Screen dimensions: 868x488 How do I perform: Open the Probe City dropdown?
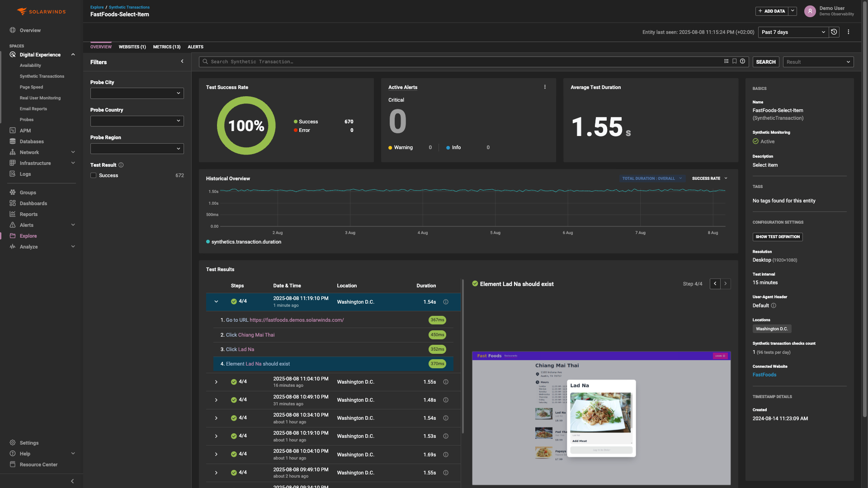pos(137,94)
